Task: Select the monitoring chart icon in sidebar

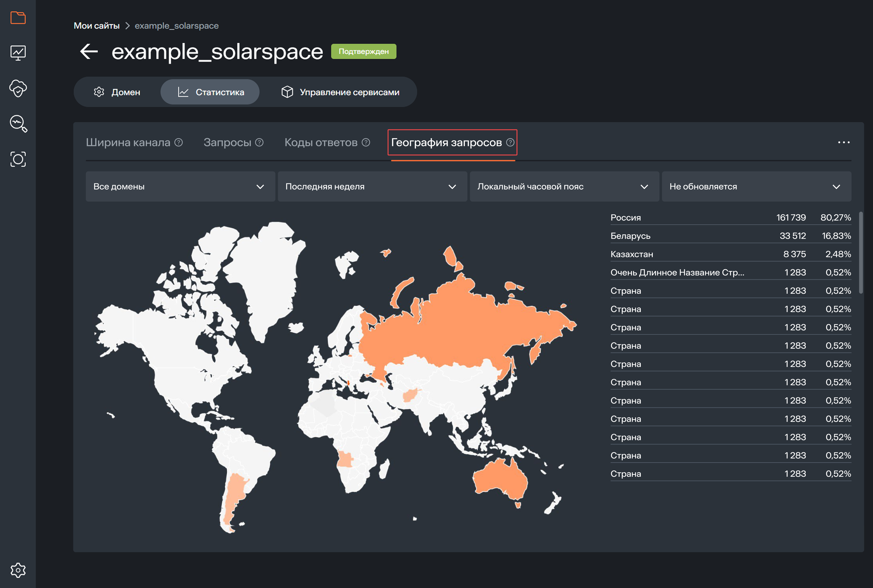Action: coord(18,53)
